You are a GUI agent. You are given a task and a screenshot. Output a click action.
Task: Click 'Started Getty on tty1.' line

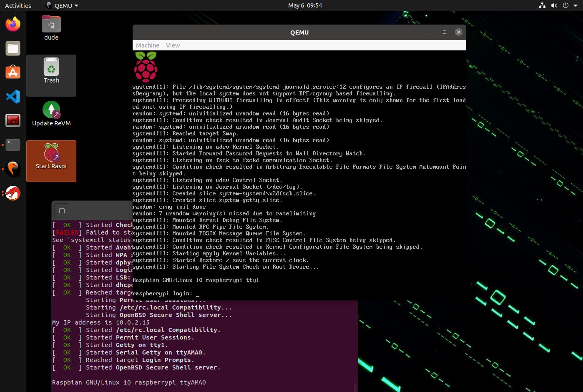[127, 345]
